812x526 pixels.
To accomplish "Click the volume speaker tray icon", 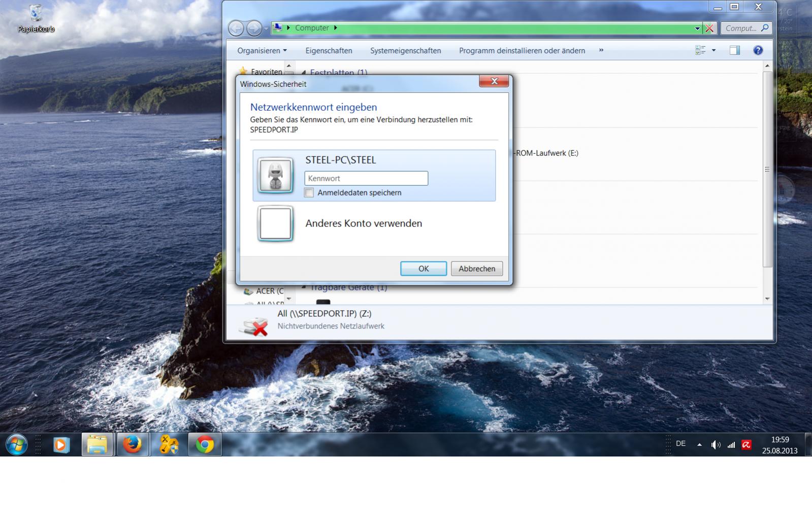I will click(716, 445).
